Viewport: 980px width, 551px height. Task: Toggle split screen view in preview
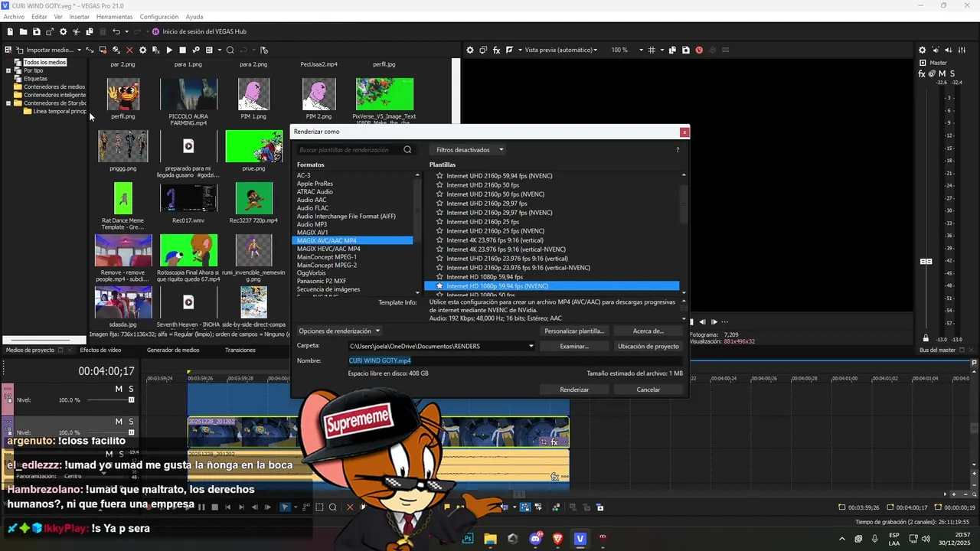(509, 50)
